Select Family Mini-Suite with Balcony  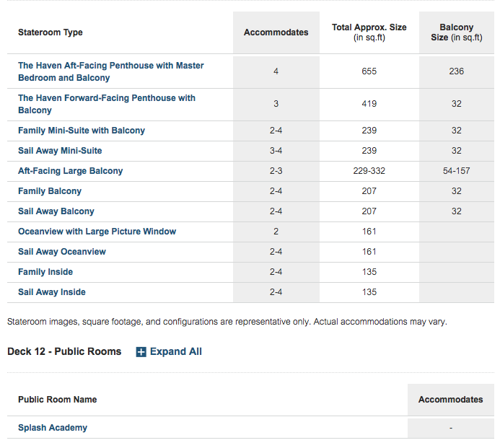tap(82, 131)
